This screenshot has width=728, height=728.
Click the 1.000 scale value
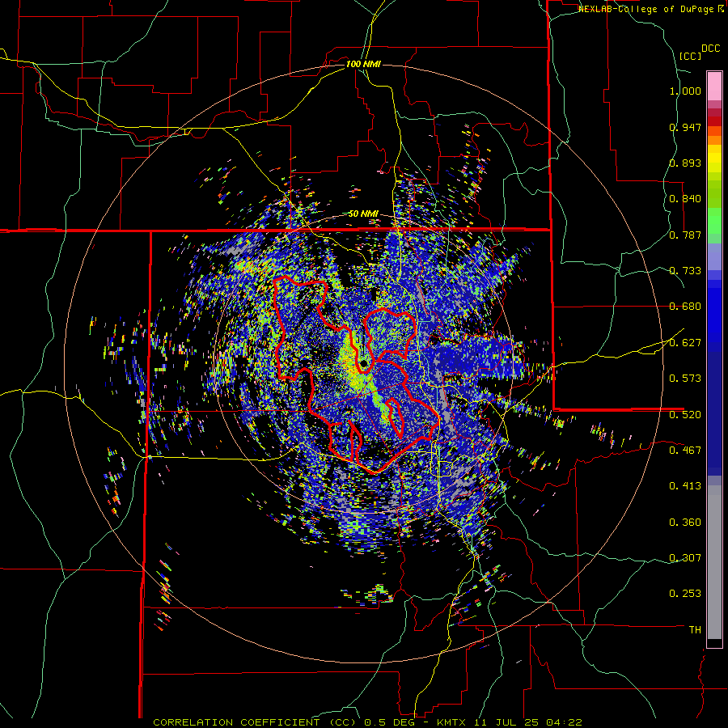coord(685,91)
